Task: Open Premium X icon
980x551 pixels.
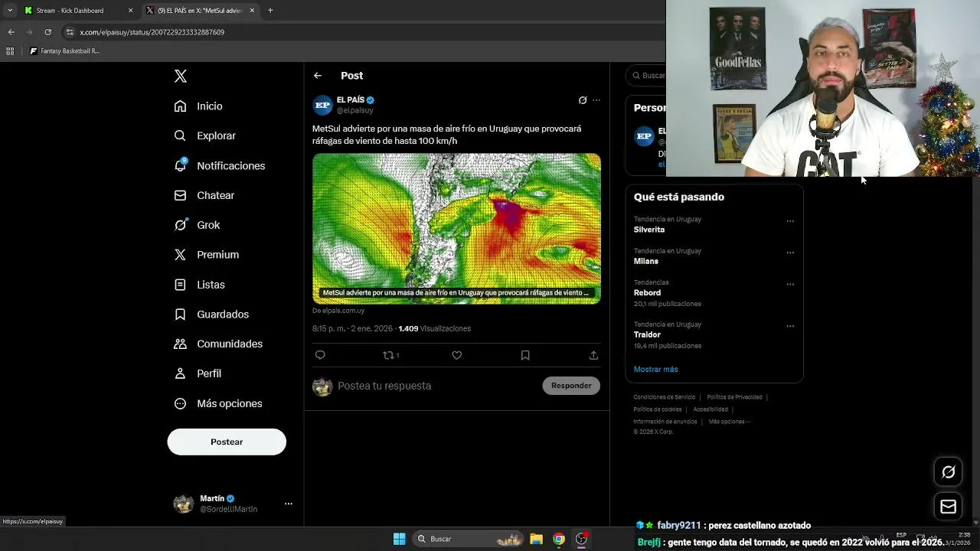Action: (x=180, y=255)
